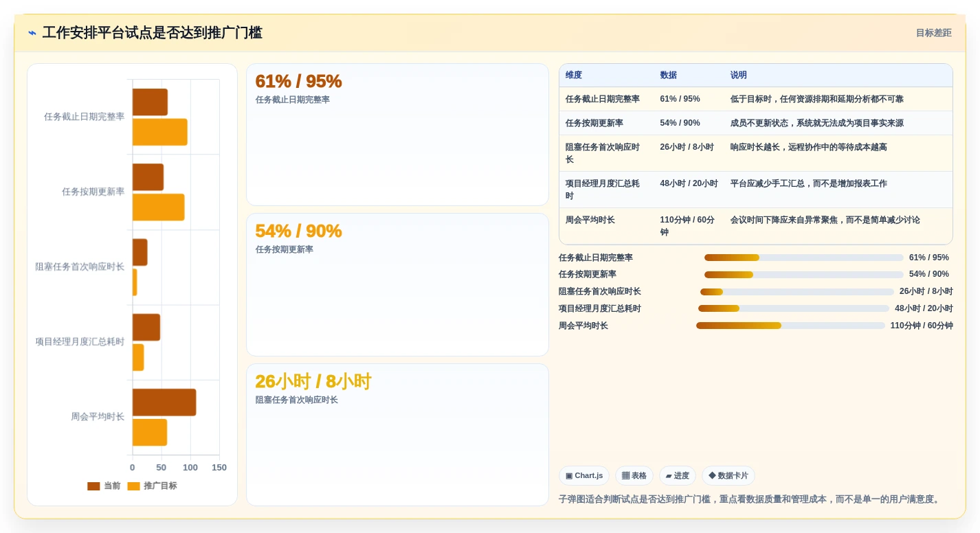Click 当前 bar for 周会平均时长 in chart
This screenshot has height=533, width=980.
(164, 402)
